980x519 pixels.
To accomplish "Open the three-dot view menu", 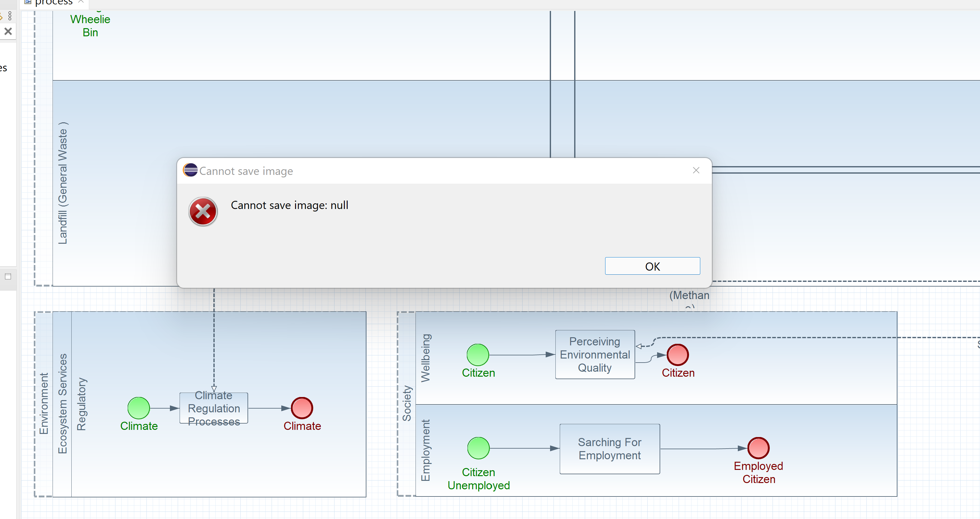I will (x=10, y=16).
